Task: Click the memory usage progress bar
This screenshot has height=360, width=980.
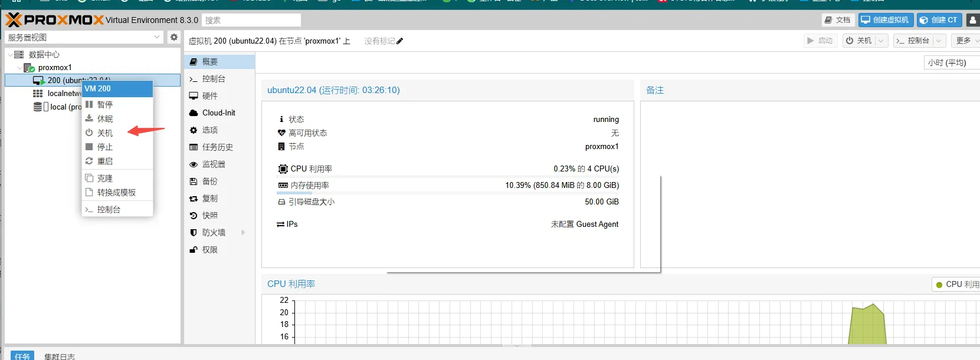Action: point(448,193)
